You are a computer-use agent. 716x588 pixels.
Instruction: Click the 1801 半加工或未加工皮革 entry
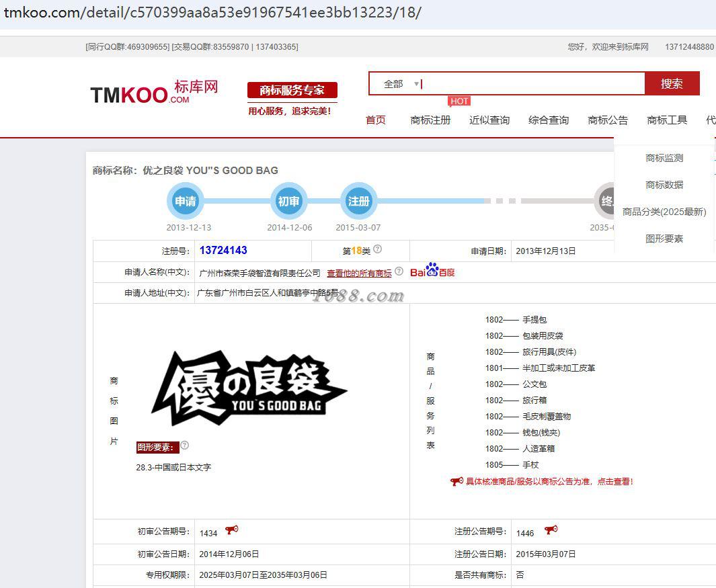pyautogui.click(x=541, y=368)
